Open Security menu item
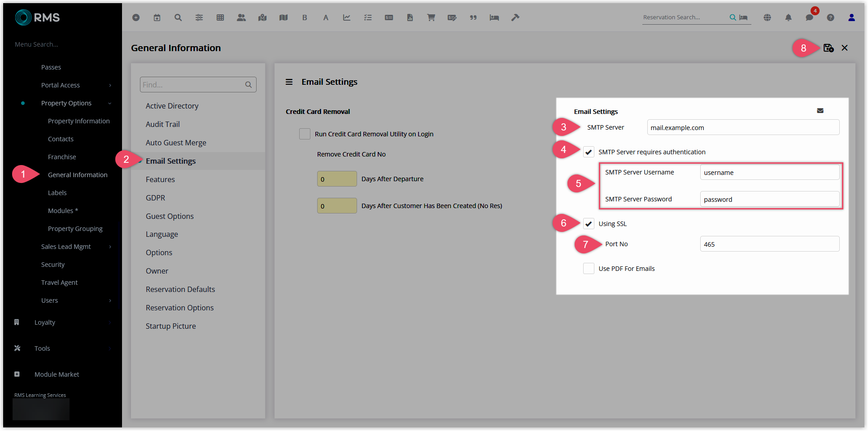The image size is (868, 431). point(53,265)
